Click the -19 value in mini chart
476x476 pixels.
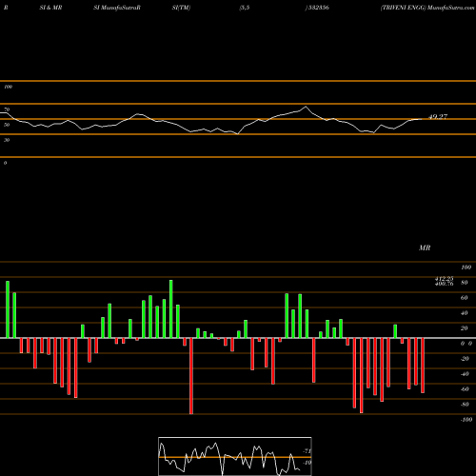[x=307, y=463]
